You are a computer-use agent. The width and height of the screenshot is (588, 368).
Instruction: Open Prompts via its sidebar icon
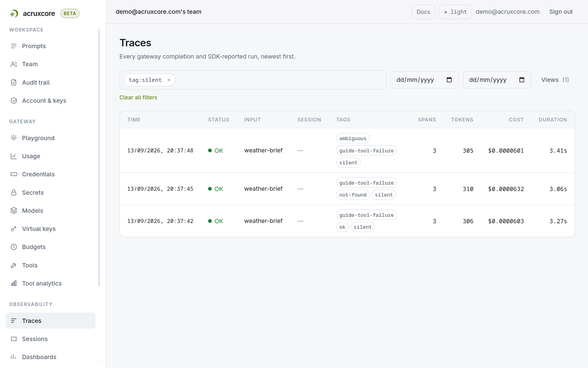pos(14,46)
